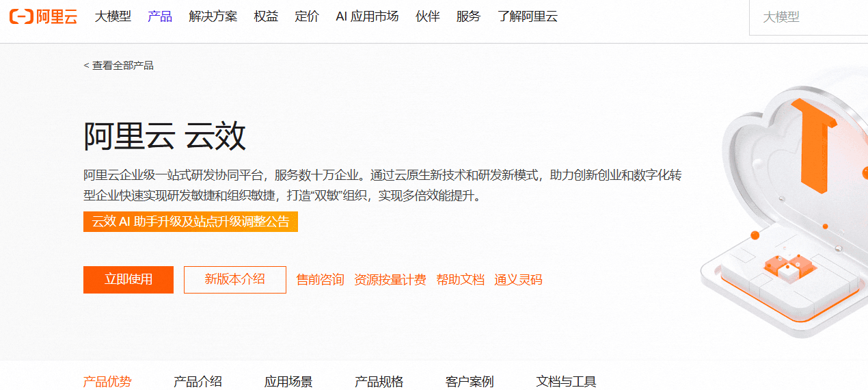Select 权益 in the top navigation
This screenshot has width=868, height=390.
click(266, 16)
